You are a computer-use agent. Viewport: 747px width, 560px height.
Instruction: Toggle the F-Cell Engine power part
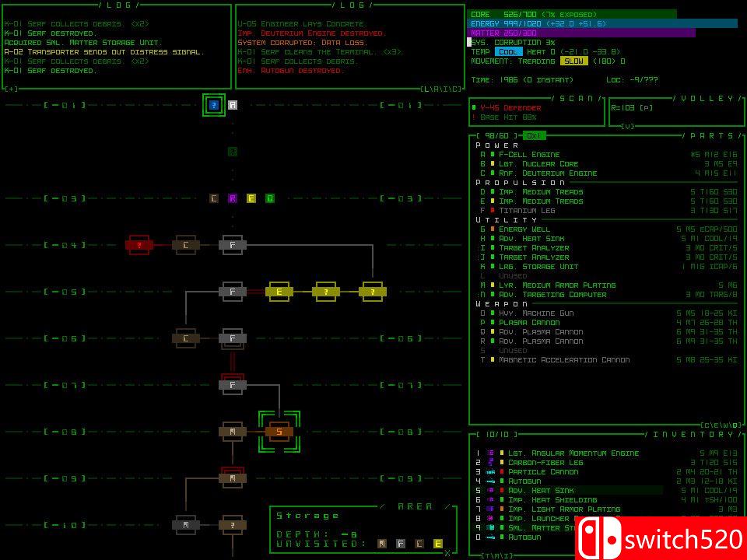click(529, 155)
